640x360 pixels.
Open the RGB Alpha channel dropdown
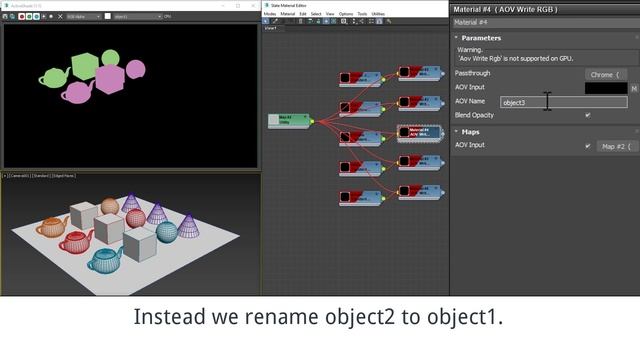click(84, 16)
